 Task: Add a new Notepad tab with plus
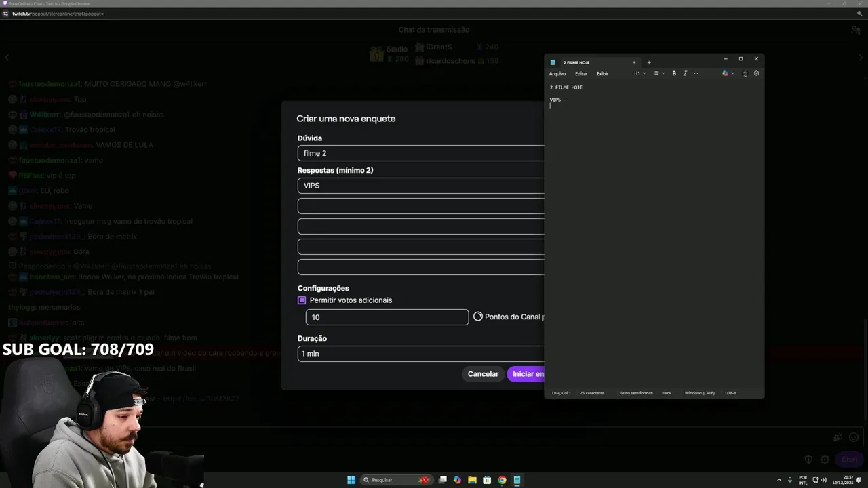tap(648, 62)
